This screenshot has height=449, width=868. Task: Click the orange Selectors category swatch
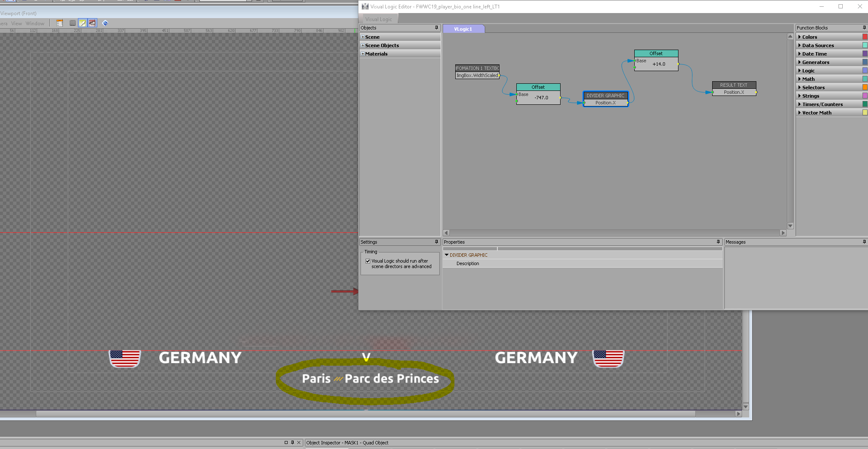865,88
